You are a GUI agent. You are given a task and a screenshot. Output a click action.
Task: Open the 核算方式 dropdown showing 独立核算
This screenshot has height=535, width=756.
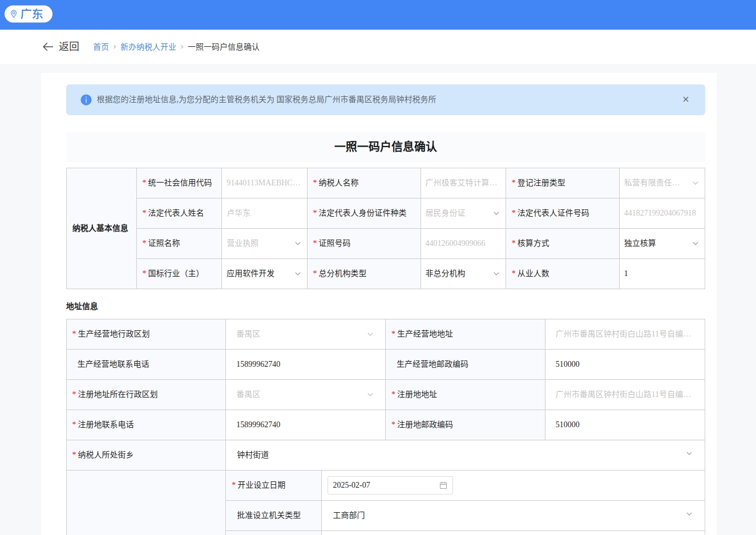click(x=662, y=244)
